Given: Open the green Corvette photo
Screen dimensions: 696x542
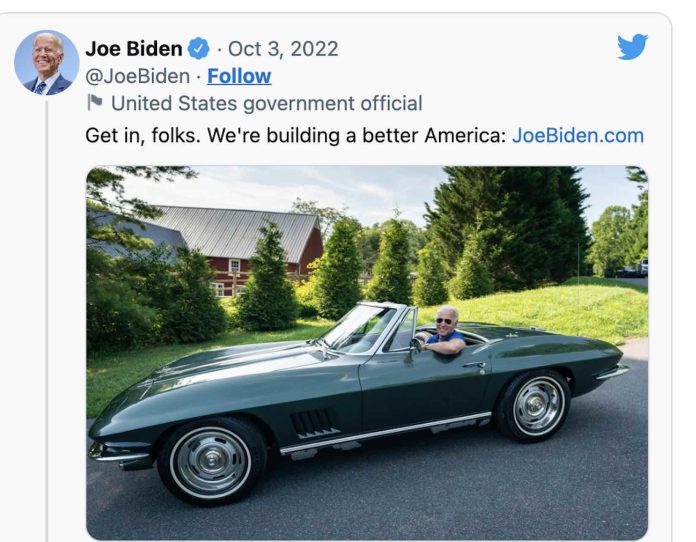Looking at the screenshot, I should coord(366,352).
